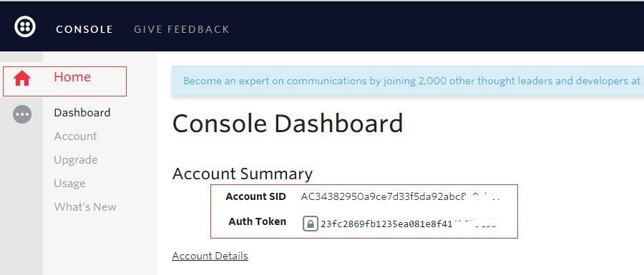Open GIVE FEEDBACK in top bar
644x275 pixels.
(182, 29)
